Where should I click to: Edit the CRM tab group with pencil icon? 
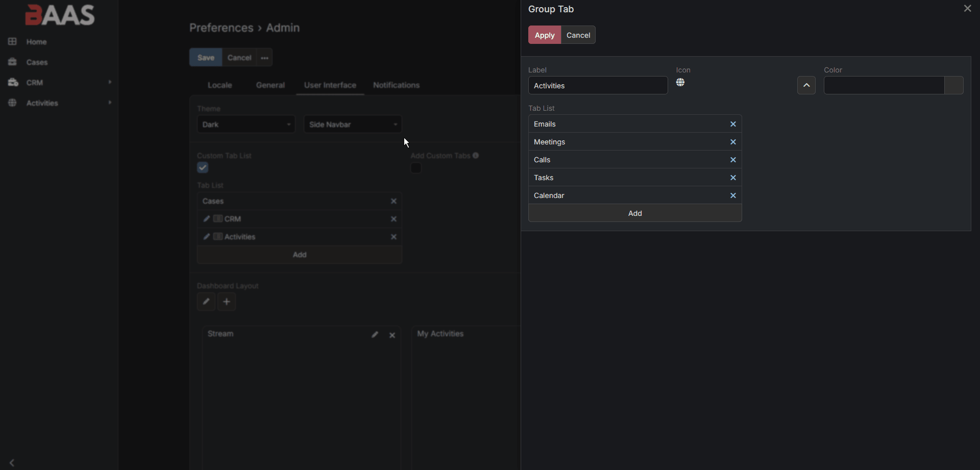[x=207, y=218]
